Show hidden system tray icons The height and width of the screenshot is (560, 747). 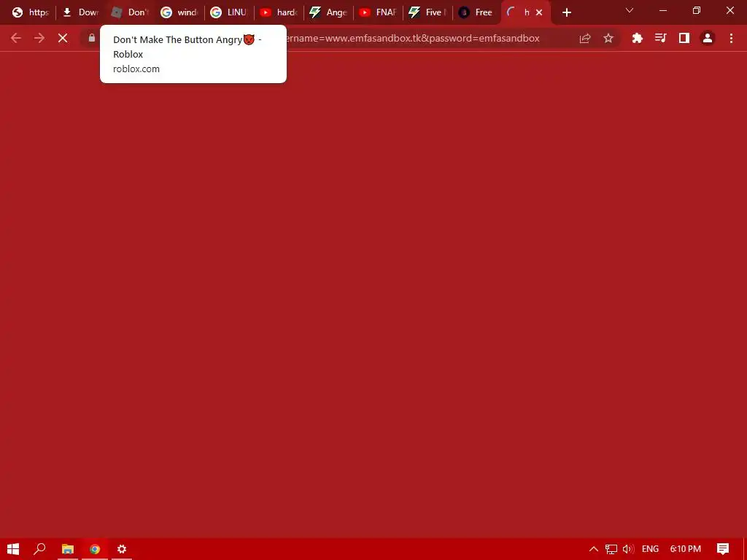click(594, 549)
